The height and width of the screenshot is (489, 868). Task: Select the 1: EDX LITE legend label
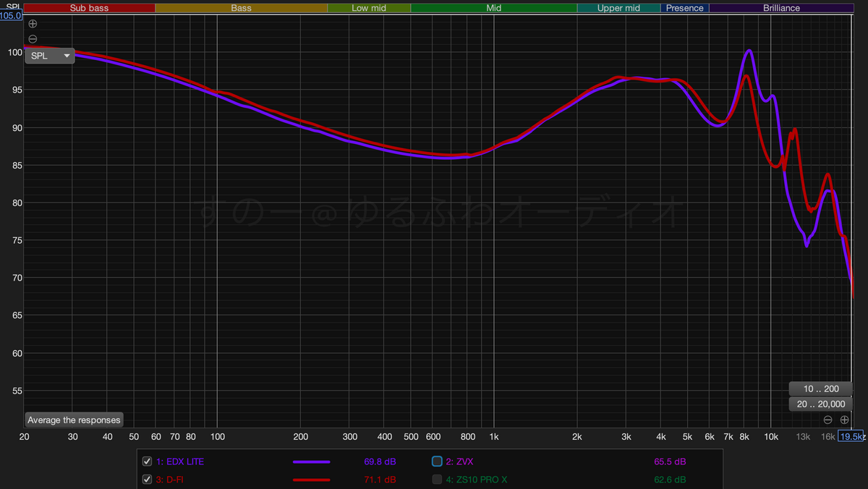point(180,462)
